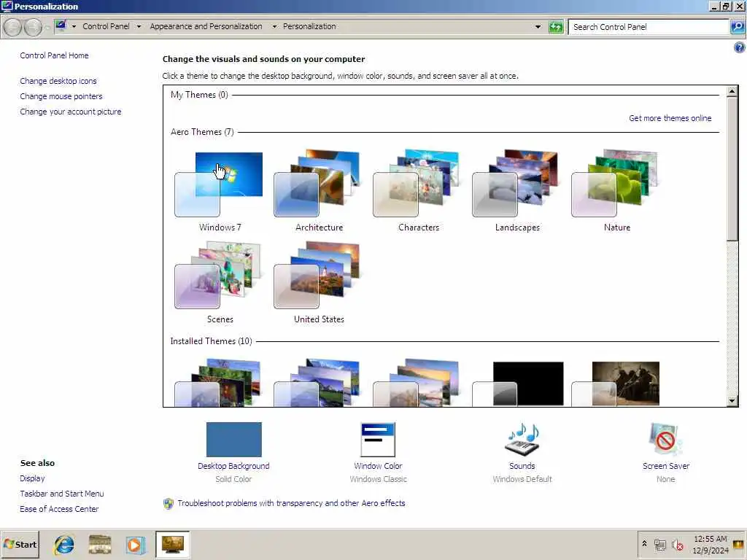747x560 pixels.
Task: Open Change desktop icons
Action: 58,81
